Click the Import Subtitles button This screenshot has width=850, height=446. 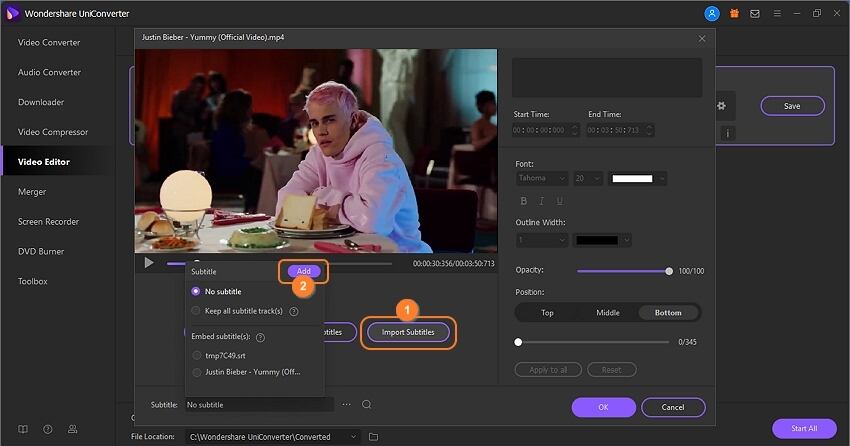click(408, 332)
